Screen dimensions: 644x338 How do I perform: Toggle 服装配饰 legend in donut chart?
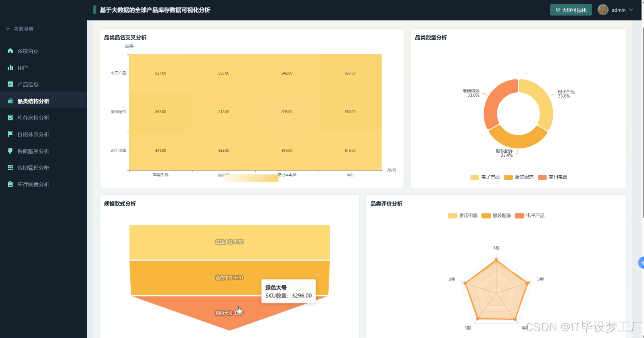coord(519,177)
